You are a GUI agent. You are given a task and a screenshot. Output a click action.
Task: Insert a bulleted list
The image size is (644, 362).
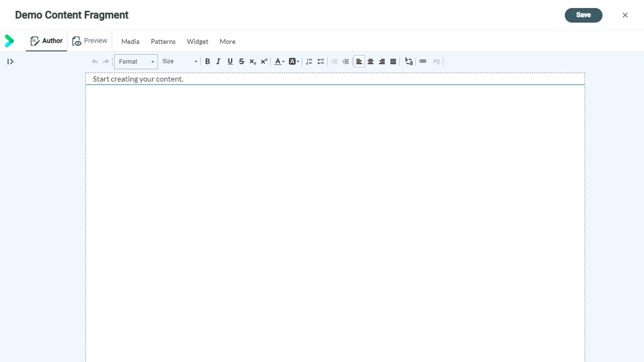[x=320, y=61]
